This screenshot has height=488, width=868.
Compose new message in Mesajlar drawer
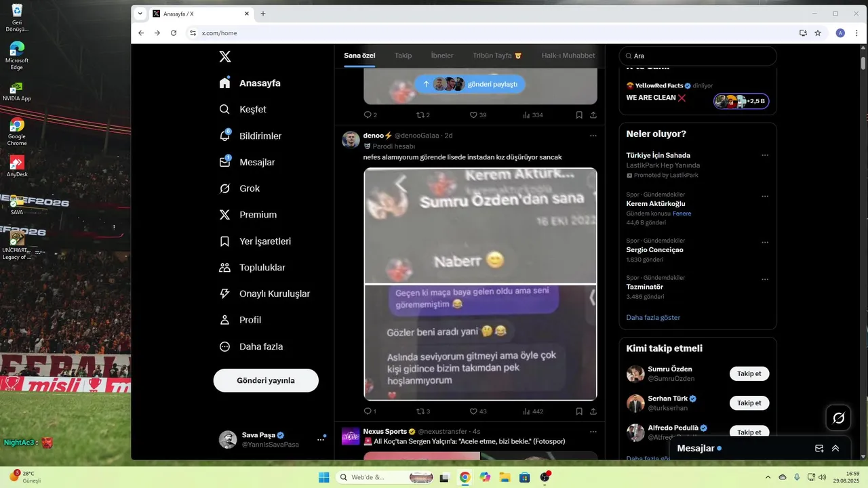[x=819, y=449]
